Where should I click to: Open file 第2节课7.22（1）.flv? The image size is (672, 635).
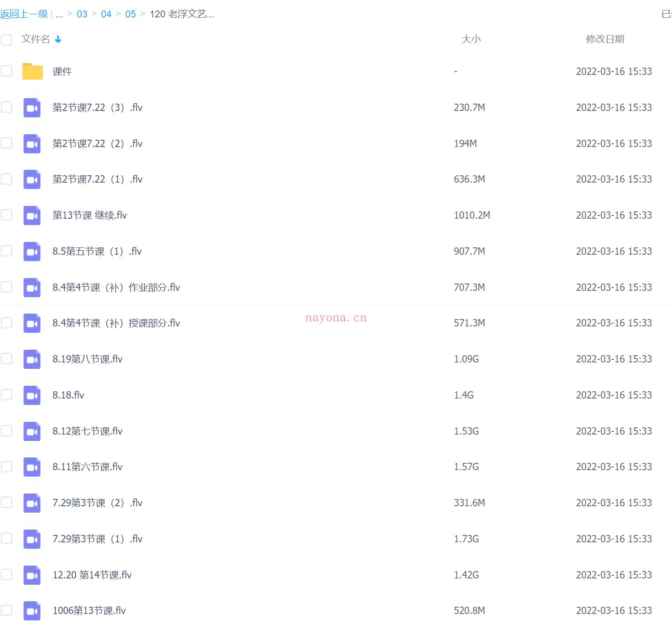[98, 179]
